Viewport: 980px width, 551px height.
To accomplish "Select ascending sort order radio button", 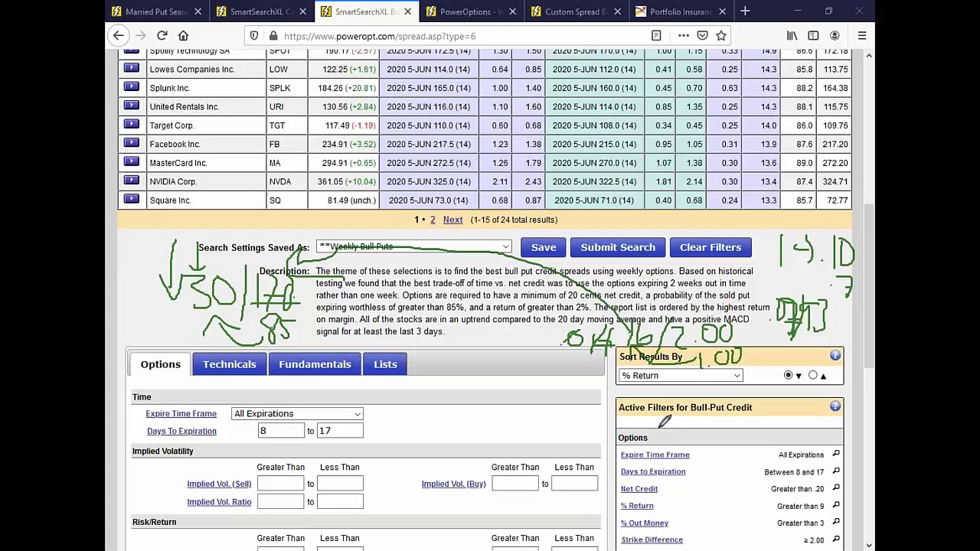I will click(813, 375).
